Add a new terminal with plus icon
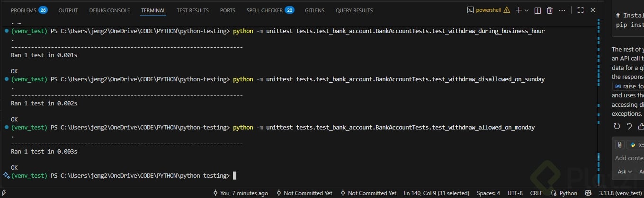This screenshot has height=198, width=644. click(519, 10)
